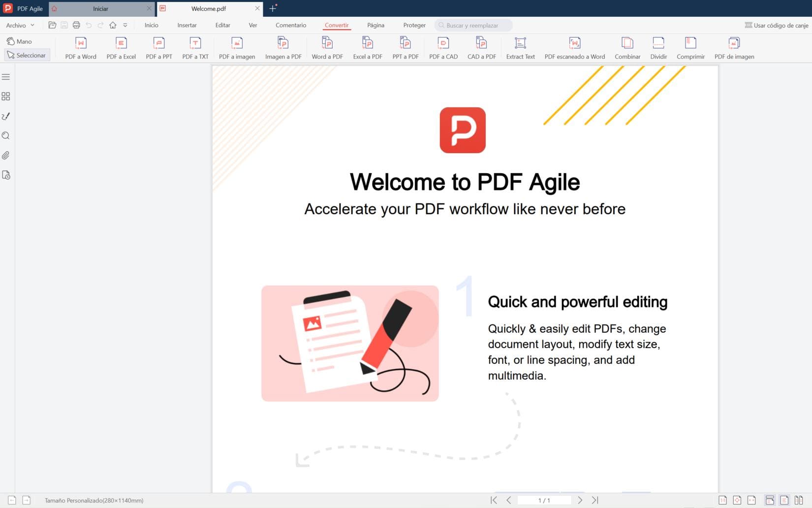Viewport: 812px width, 508px height.
Task: Toggle continuous scrolling view mode
Action: (x=770, y=500)
